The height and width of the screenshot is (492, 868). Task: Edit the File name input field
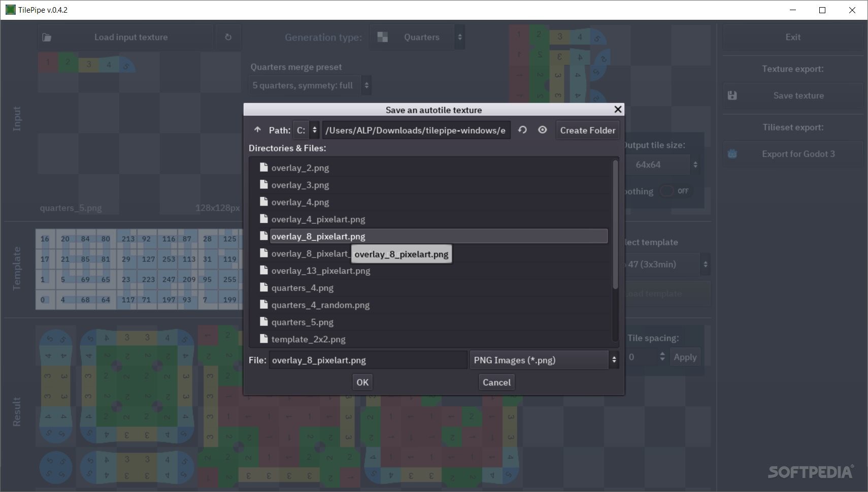point(368,360)
